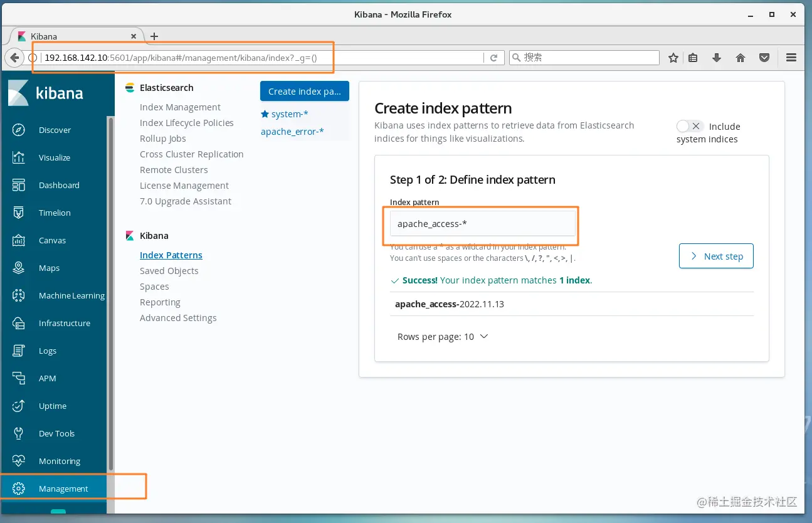
Task: Open a new Firefox tab
Action: [154, 36]
